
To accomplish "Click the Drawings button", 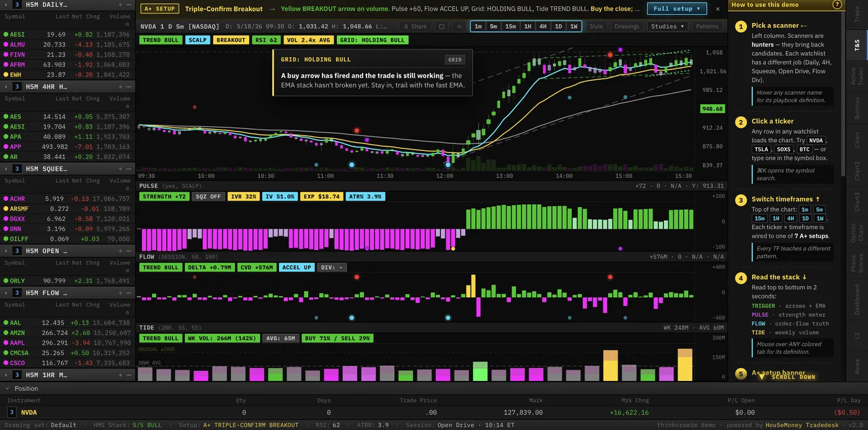I will click(x=627, y=27).
